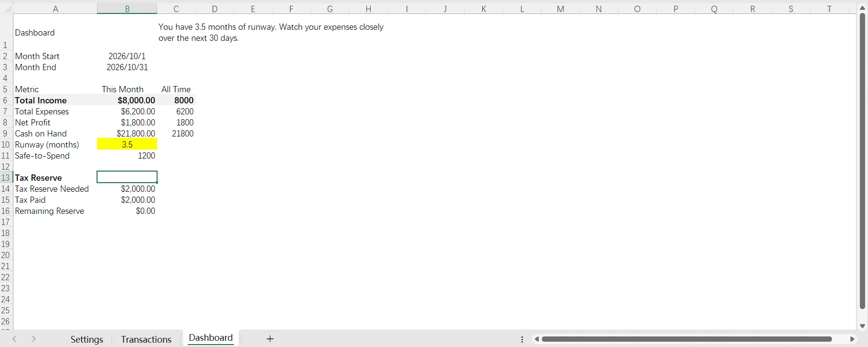
Task: Select the Total Income label cell
Action: (55, 100)
